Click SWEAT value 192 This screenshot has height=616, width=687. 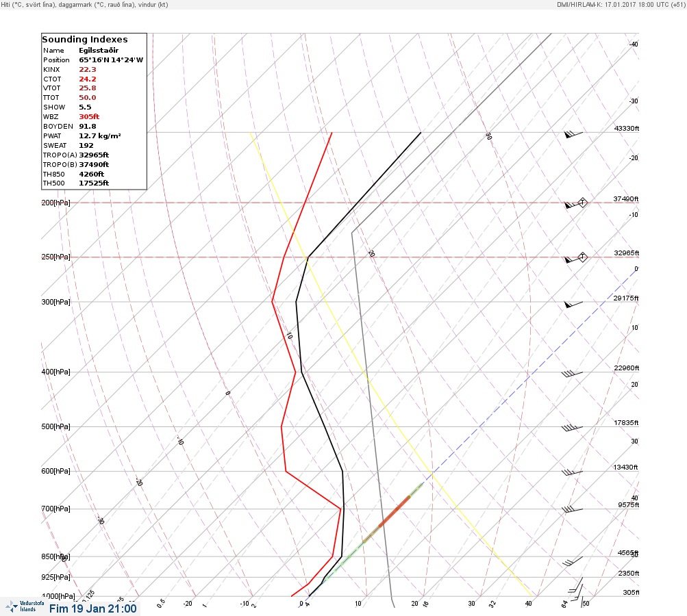point(86,146)
